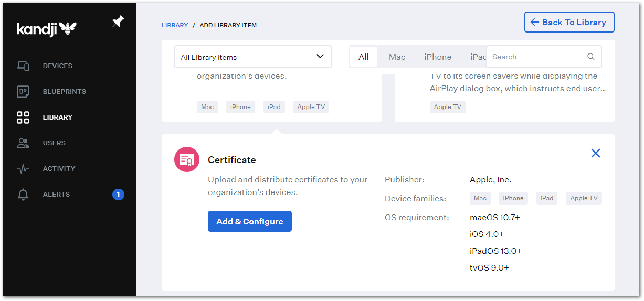The height and width of the screenshot is (301, 644).
Task: Click the pink Certificate icon
Action: click(187, 159)
